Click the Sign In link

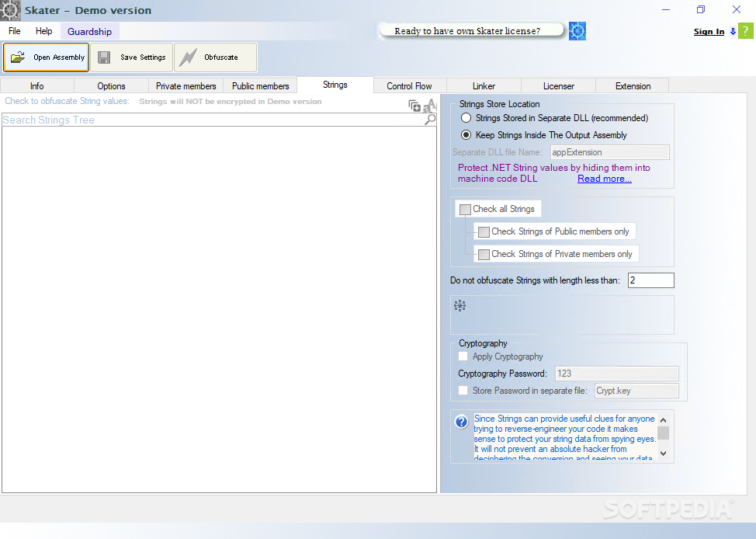click(709, 31)
